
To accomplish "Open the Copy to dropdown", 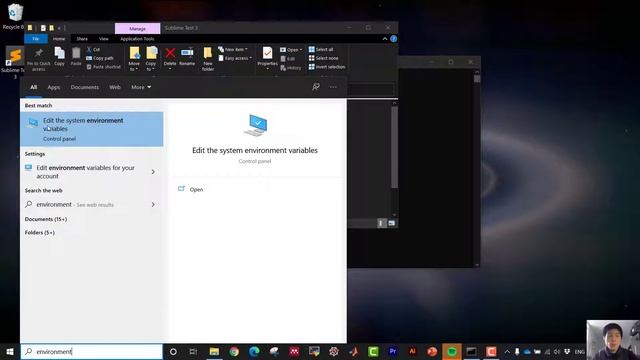I will pos(151,59).
